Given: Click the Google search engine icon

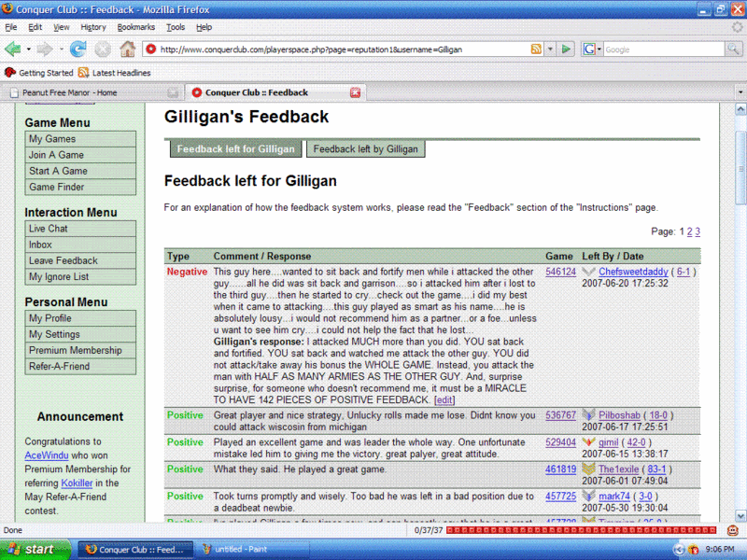Looking at the screenshot, I should (589, 49).
